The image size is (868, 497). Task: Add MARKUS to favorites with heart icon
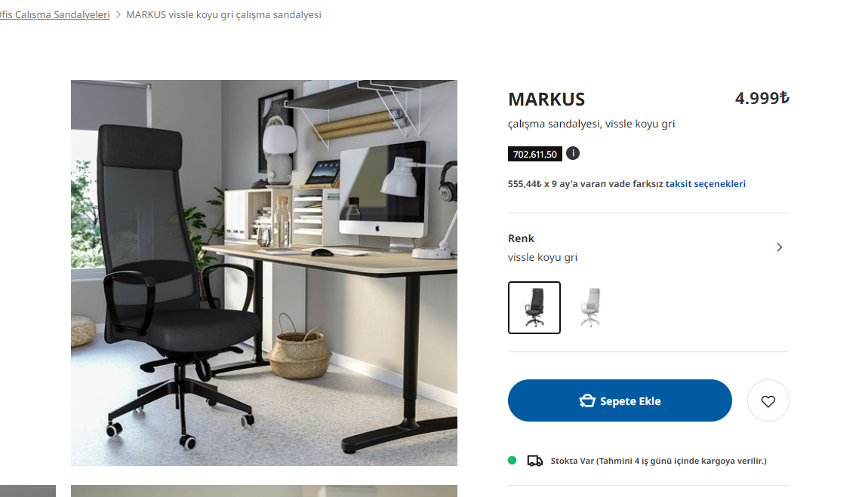click(x=768, y=400)
